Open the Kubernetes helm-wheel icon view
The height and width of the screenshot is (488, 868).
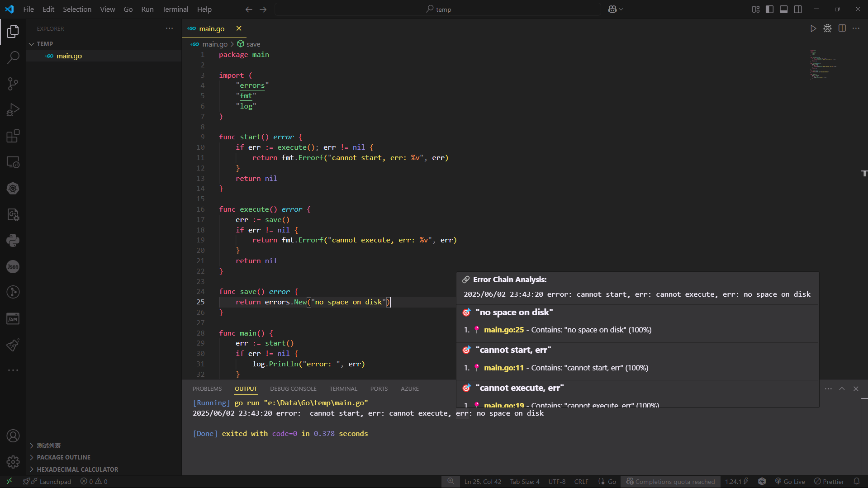click(x=13, y=188)
